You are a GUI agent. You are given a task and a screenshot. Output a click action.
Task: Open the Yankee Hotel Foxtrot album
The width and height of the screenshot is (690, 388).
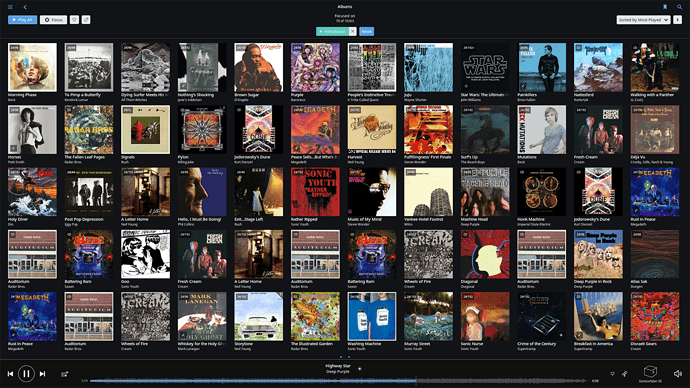pos(429,192)
